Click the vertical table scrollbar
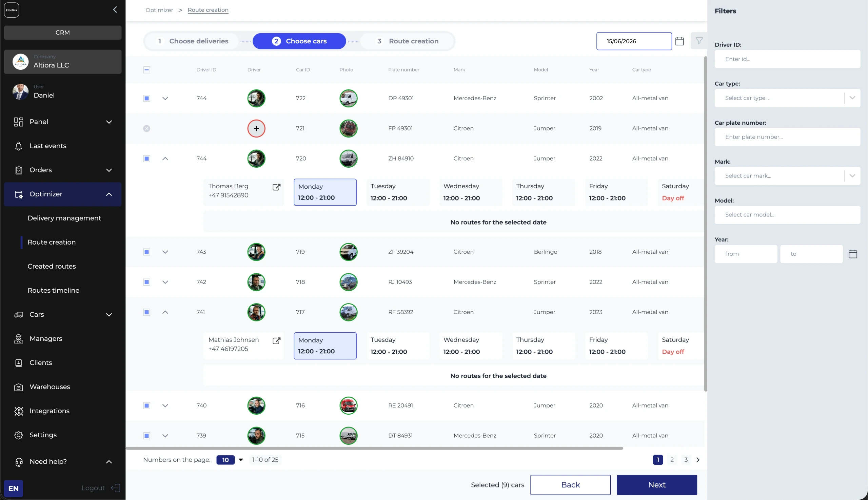The width and height of the screenshot is (868, 500). [x=706, y=224]
